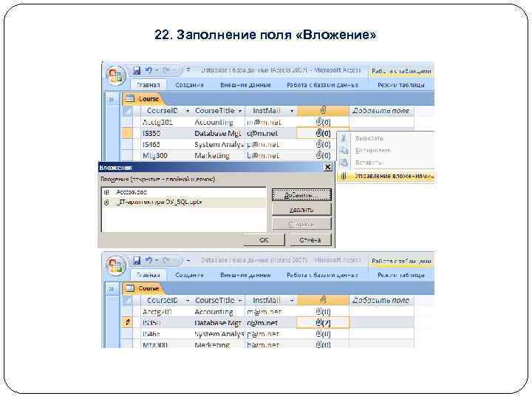532x399 pixels.
Task: Select the IT-архитектура pptx file in the attachments list
Action: click(x=183, y=202)
